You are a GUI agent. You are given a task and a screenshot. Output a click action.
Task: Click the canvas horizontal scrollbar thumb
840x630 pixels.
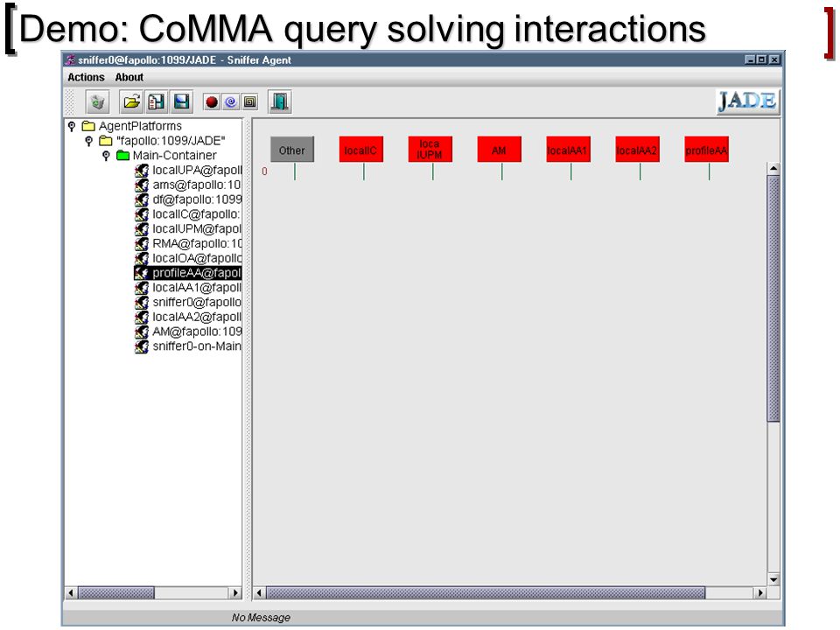click(x=486, y=592)
